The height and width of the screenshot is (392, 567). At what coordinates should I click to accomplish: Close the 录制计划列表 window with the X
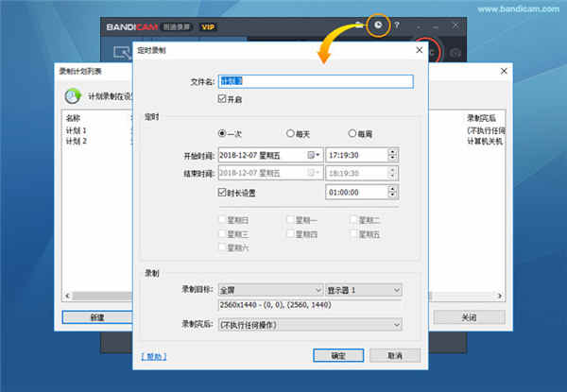(x=504, y=71)
